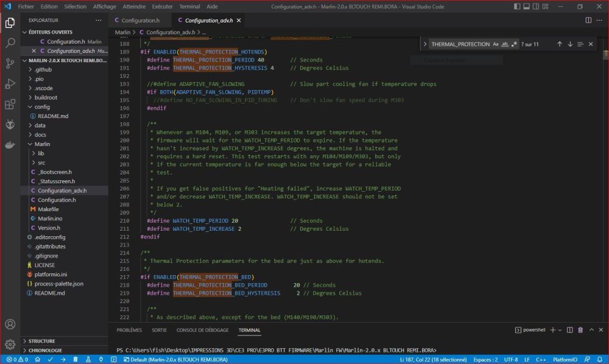Click split editor right icon
The height and width of the screenshot is (364, 609).
tap(588, 20)
